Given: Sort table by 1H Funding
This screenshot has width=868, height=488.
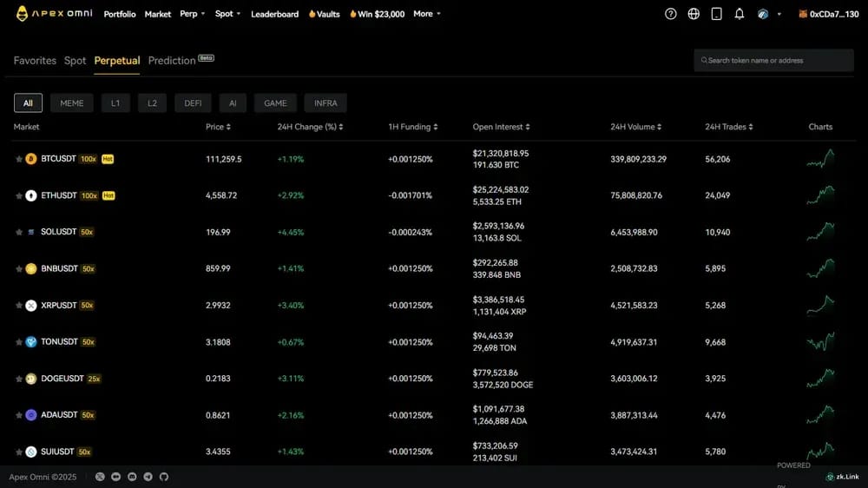Looking at the screenshot, I should click(413, 127).
